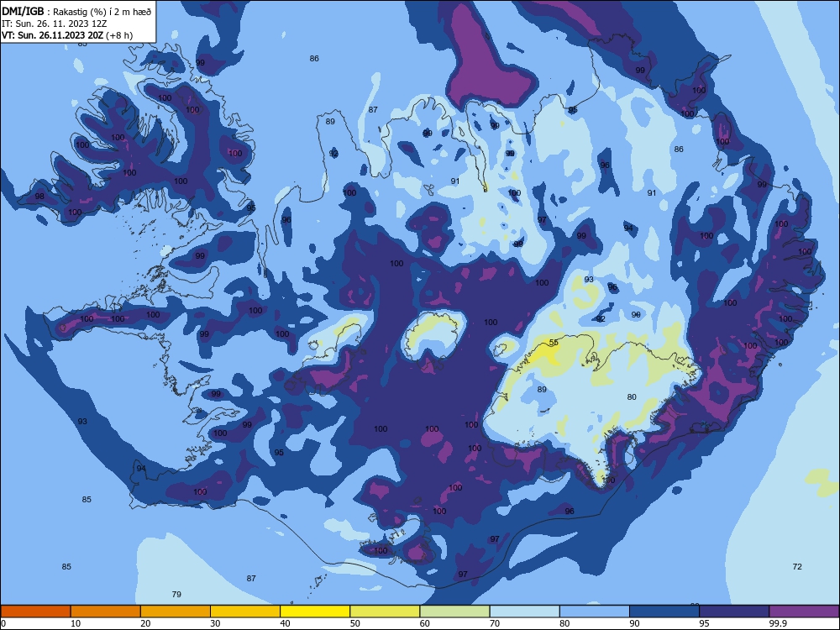Select the 40–50 bright yellow legend swatch
This screenshot has height=630, width=840.
click(315, 612)
